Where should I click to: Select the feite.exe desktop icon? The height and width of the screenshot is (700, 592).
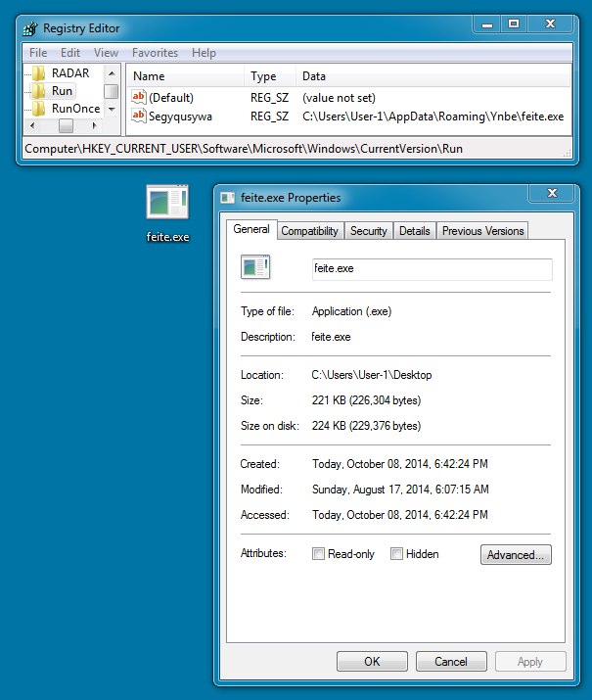click(x=167, y=202)
